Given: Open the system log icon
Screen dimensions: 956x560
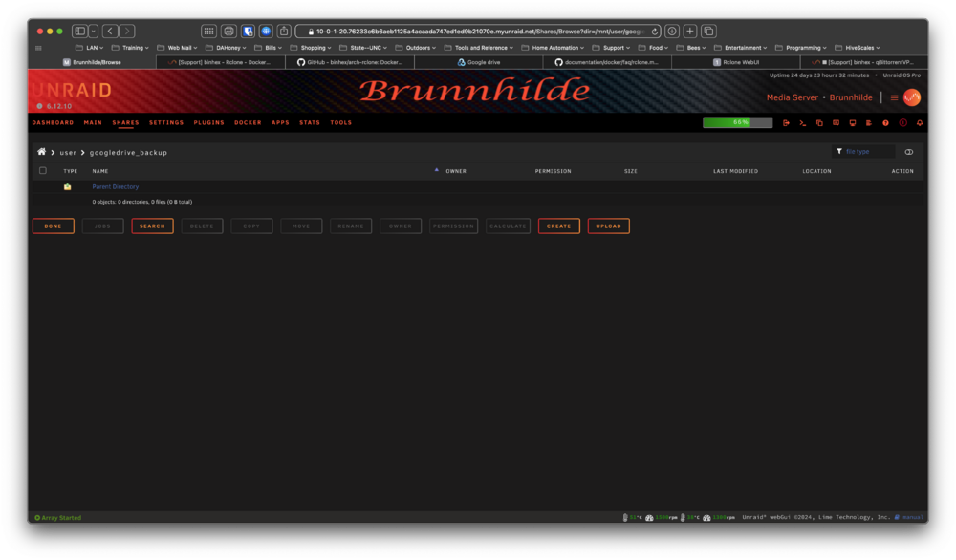Looking at the screenshot, I should (x=869, y=123).
